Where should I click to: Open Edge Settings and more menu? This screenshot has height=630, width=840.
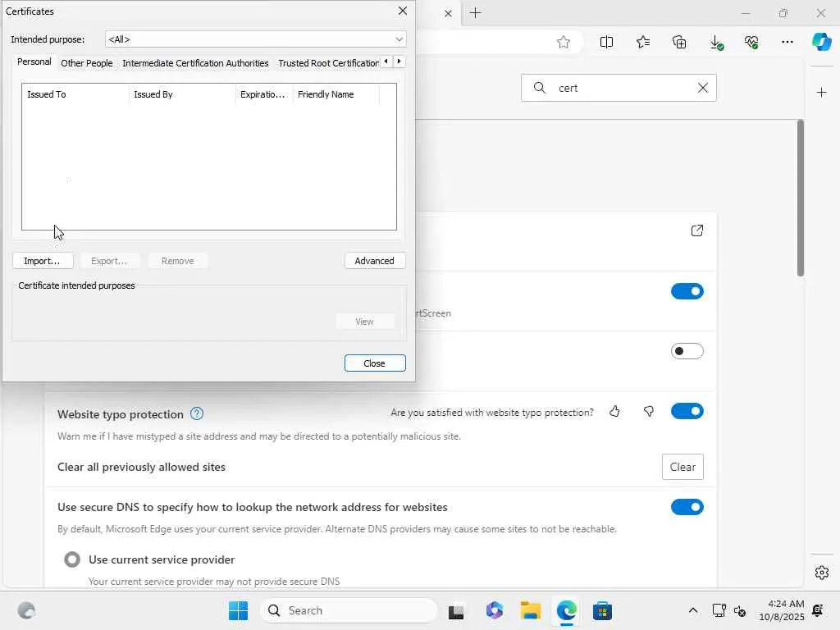point(787,43)
